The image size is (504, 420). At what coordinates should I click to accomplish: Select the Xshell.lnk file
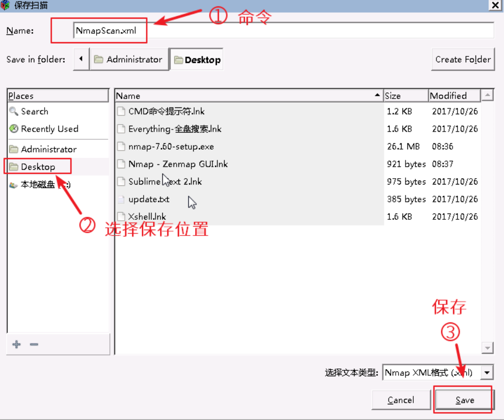[147, 217]
